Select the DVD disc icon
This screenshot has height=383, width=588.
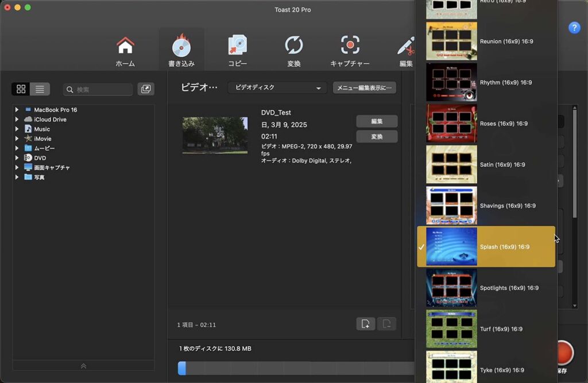point(28,157)
